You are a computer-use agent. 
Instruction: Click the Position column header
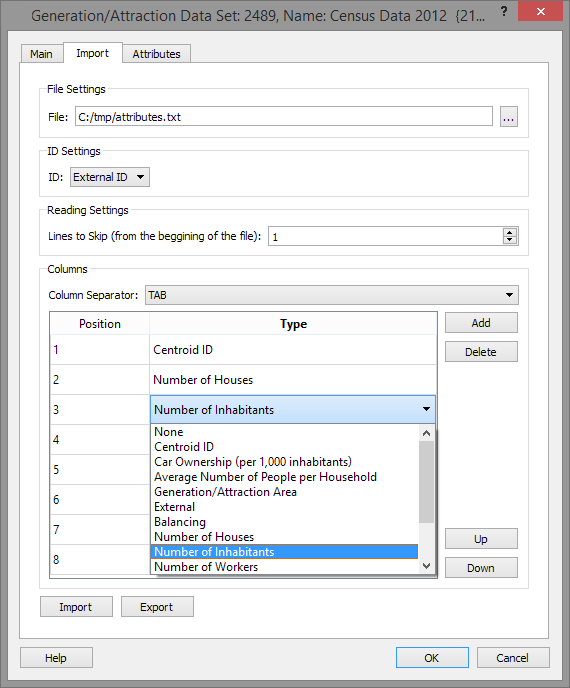(x=100, y=324)
